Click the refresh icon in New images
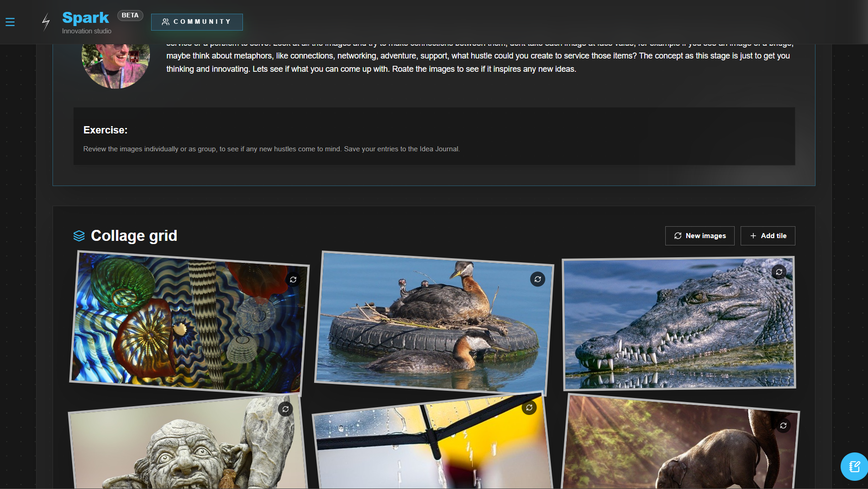The image size is (868, 489). (678, 236)
